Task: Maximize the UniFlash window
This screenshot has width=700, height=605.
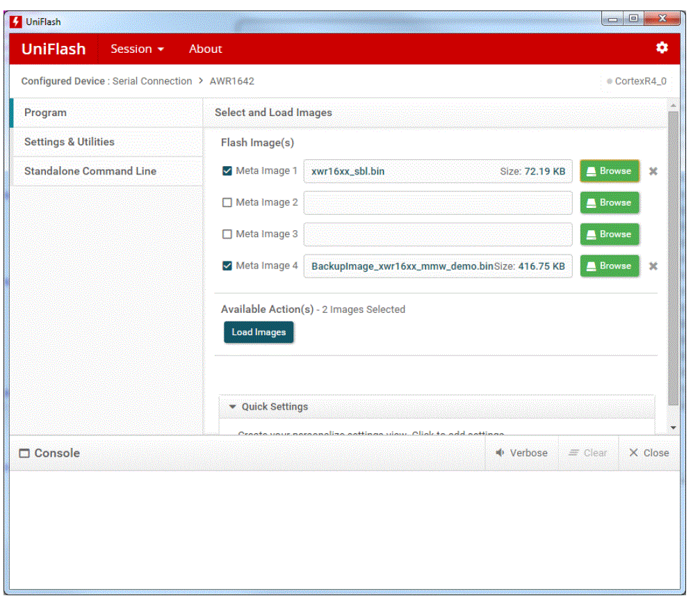Action: tap(633, 19)
